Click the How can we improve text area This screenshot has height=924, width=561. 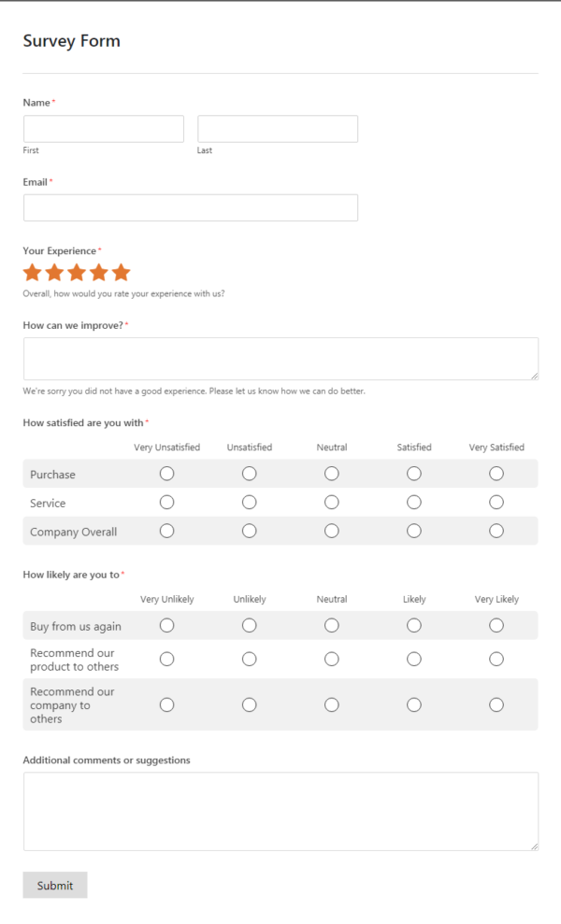280,357
